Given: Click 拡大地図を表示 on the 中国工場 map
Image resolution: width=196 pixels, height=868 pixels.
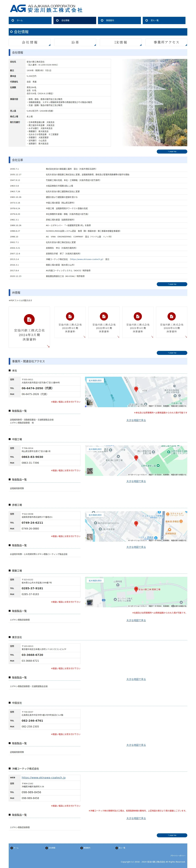Looking at the screenshot, I should (x=95, y=449).
